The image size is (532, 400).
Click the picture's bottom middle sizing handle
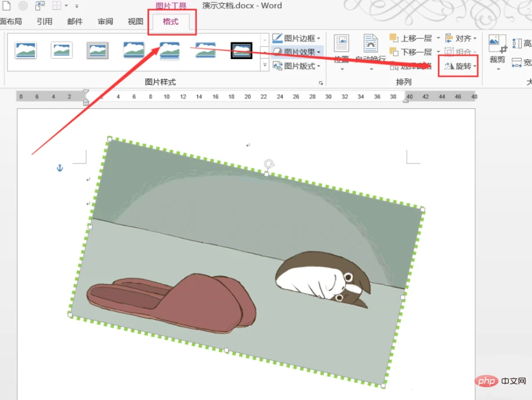point(227,351)
